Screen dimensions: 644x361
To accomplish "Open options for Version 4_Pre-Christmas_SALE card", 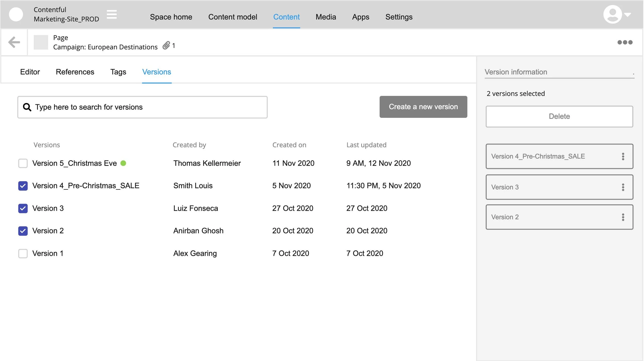I will pos(623,156).
